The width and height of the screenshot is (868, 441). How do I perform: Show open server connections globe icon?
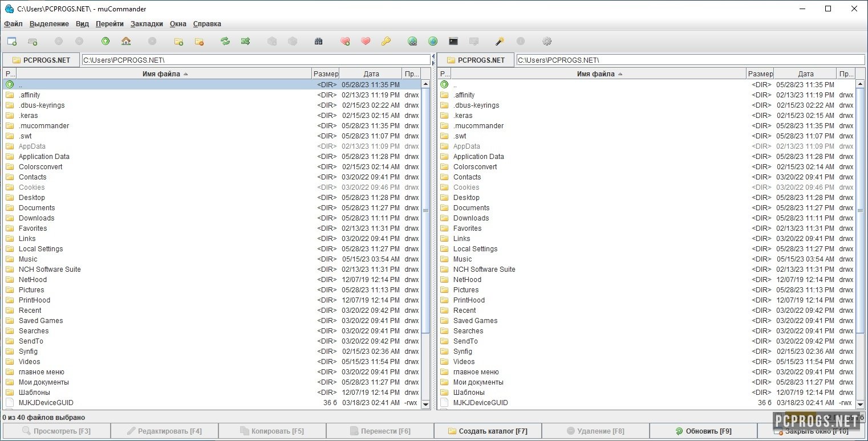click(x=433, y=41)
